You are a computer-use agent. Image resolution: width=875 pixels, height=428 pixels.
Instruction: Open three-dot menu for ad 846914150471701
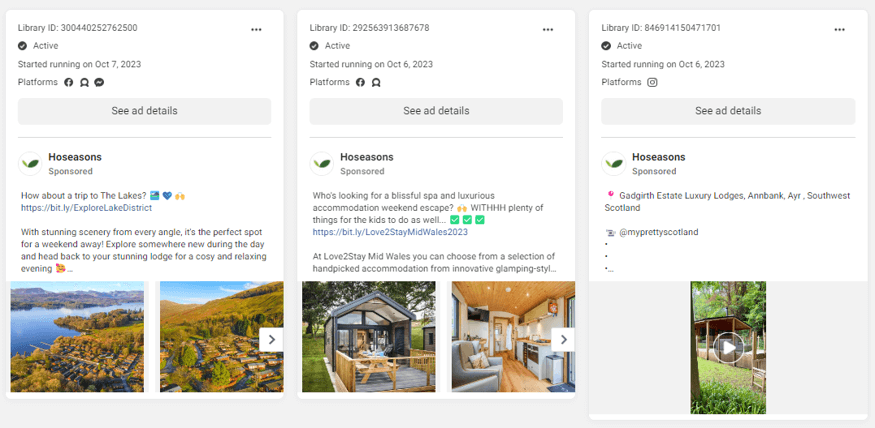(840, 29)
